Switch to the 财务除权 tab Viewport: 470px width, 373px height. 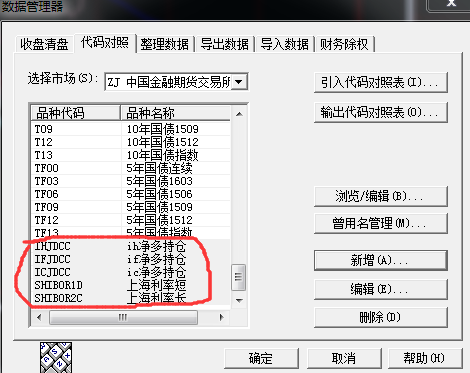click(x=344, y=44)
